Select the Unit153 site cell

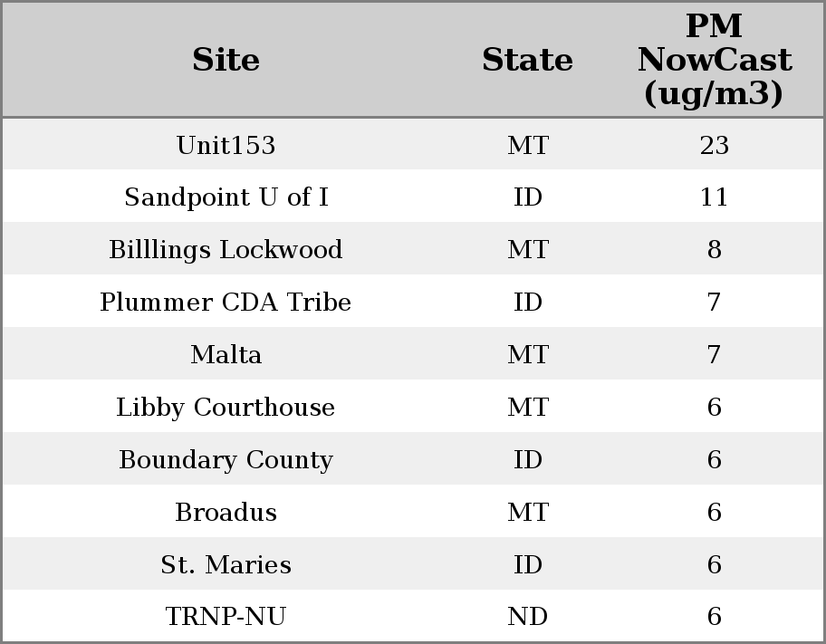point(226,146)
